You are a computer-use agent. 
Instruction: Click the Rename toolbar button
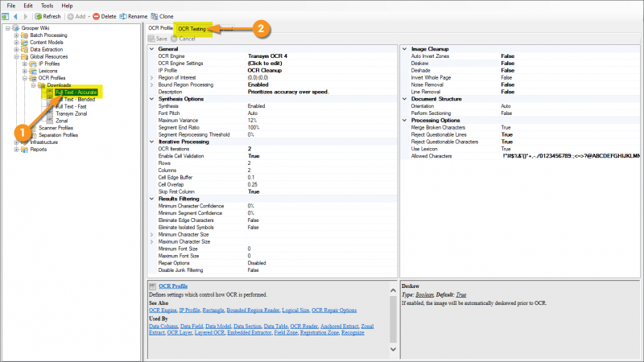(134, 16)
